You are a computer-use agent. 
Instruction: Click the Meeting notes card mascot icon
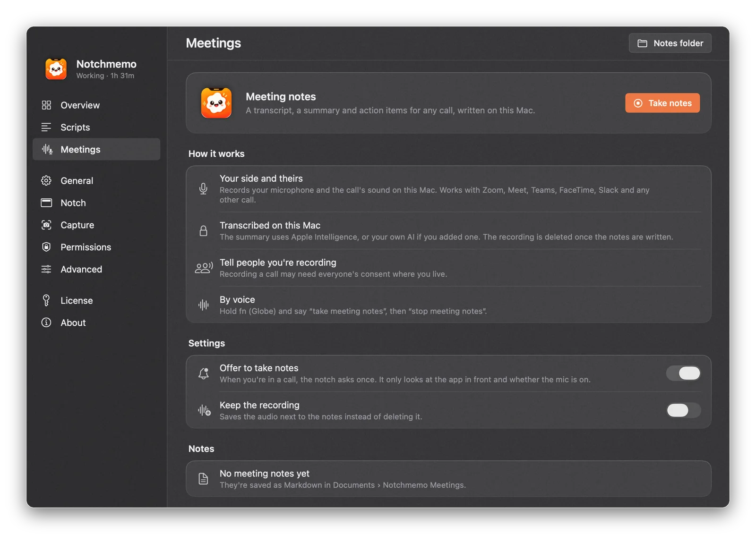coord(216,103)
